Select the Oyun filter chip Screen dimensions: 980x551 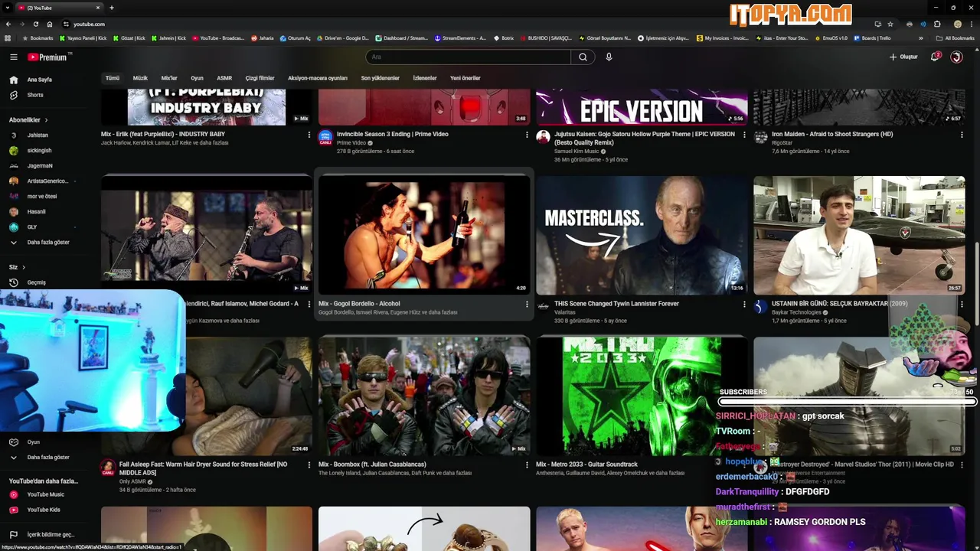click(197, 78)
